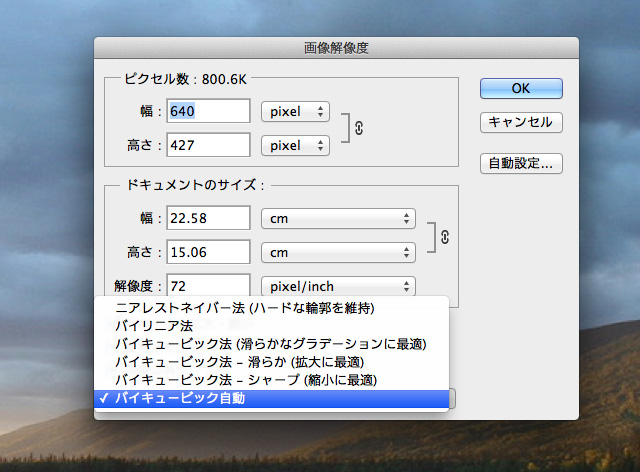Image resolution: width=640 pixels, height=472 pixels.
Task: Choose バイキュービック法 – シャープ (縮小に最適)
Action: [x=246, y=380]
